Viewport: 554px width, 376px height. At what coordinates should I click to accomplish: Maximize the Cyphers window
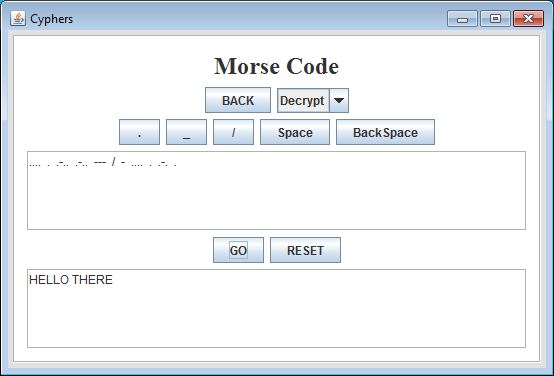point(495,19)
